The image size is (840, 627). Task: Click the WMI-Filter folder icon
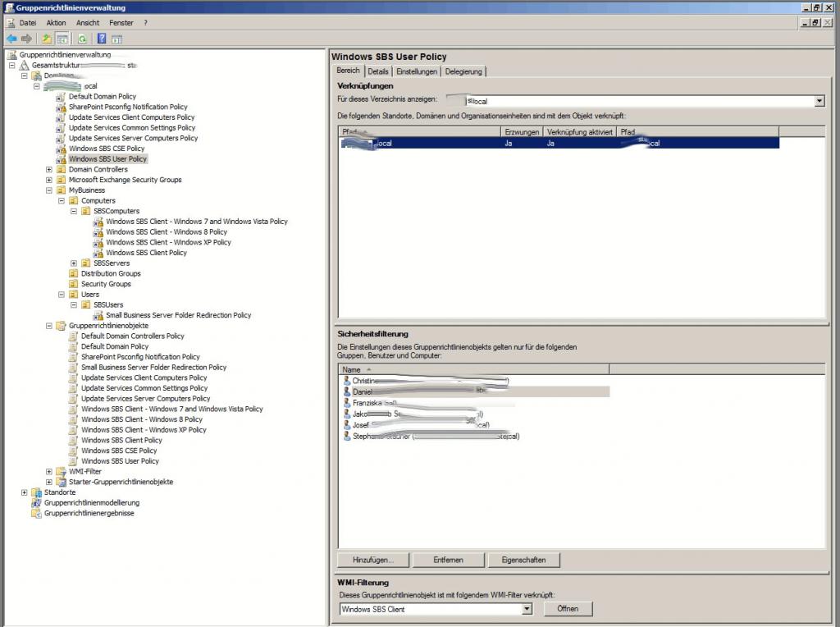pyautogui.click(x=61, y=472)
